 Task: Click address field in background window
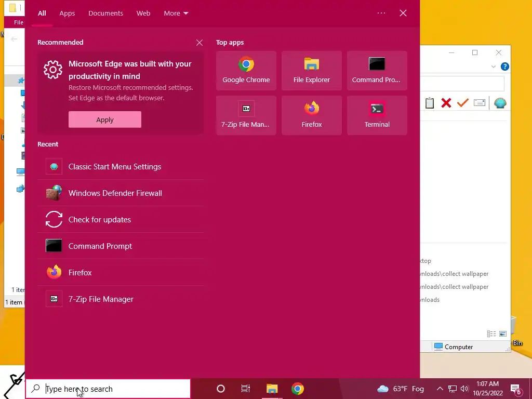[x=462, y=84]
